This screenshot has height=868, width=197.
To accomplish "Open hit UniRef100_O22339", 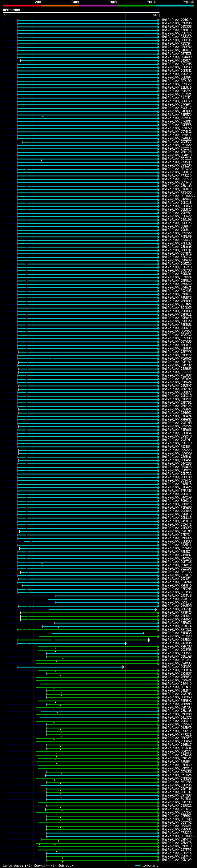I will click(x=177, y=37).
